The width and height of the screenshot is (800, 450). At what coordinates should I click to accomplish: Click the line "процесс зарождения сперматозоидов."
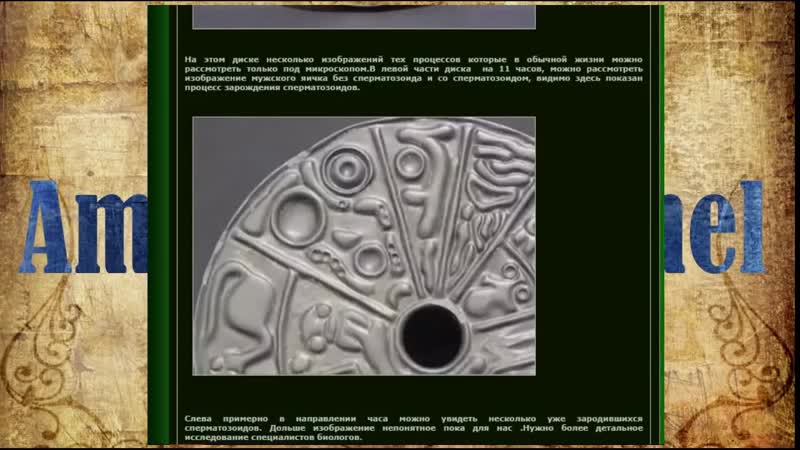point(272,87)
